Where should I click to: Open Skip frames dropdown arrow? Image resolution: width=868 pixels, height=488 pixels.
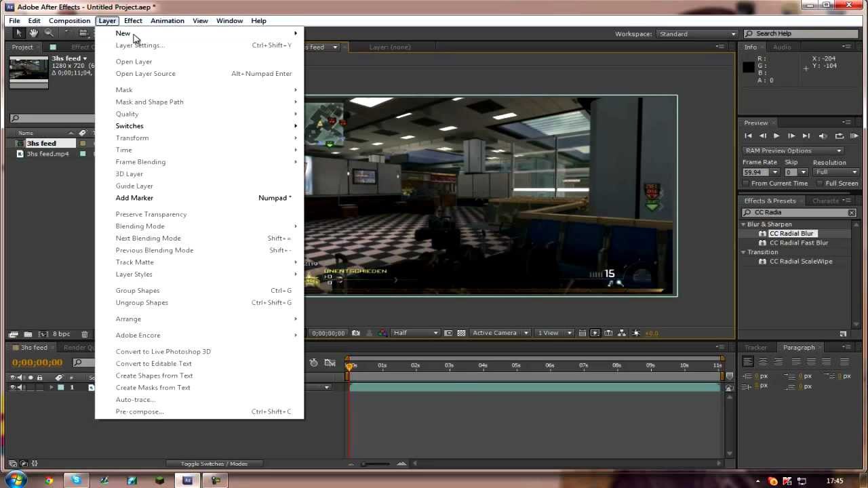pyautogui.click(x=804, y=172)
